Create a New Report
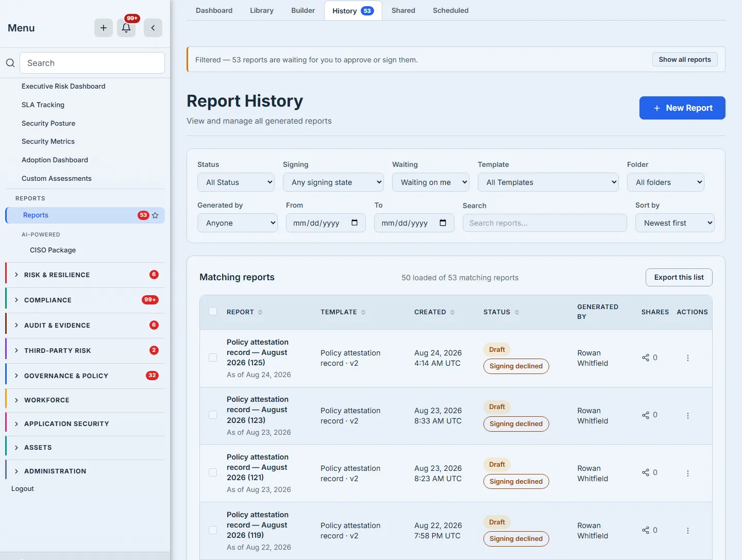742x560 pixels. (682, 108)
